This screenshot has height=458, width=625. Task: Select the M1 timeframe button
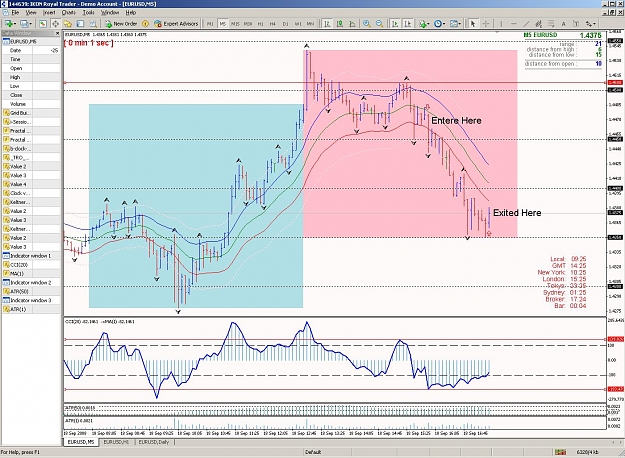point(210,24)
